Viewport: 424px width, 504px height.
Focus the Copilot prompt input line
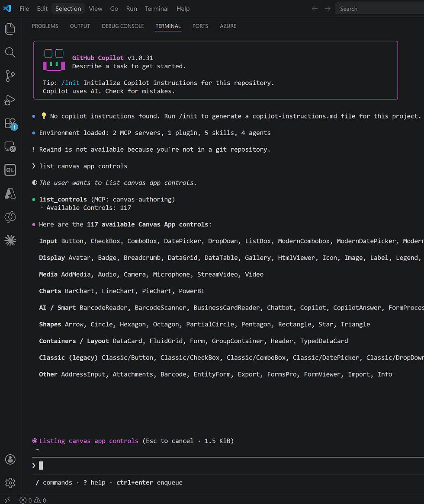(228, 466)
